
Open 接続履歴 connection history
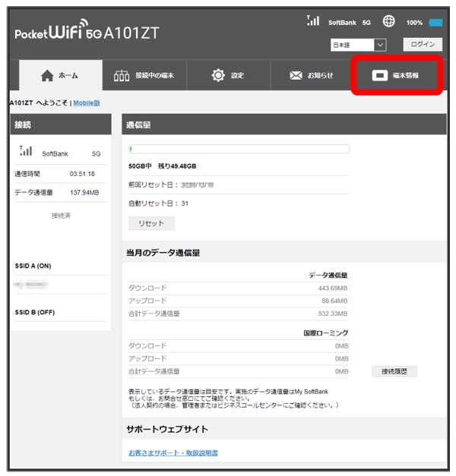(x=394, y=371)
